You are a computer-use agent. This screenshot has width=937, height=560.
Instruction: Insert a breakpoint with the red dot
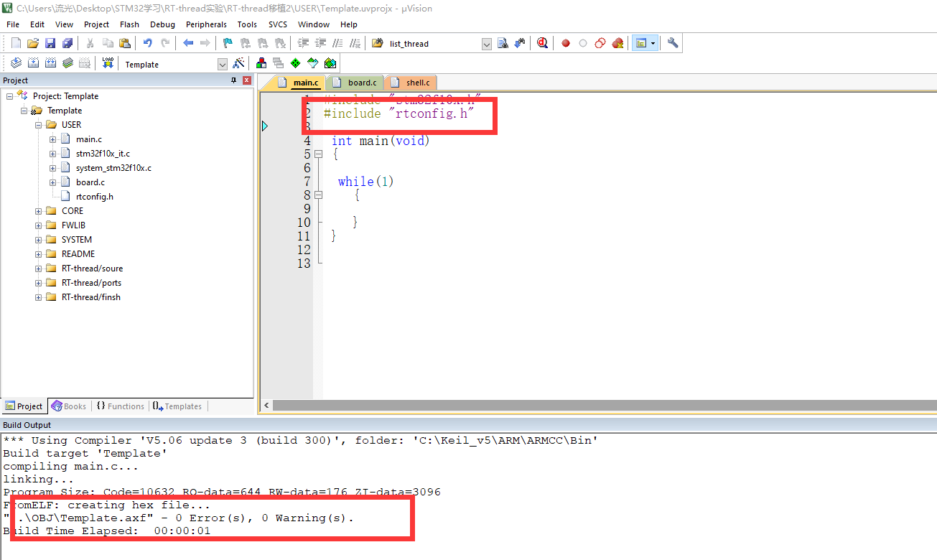(566, 43)
